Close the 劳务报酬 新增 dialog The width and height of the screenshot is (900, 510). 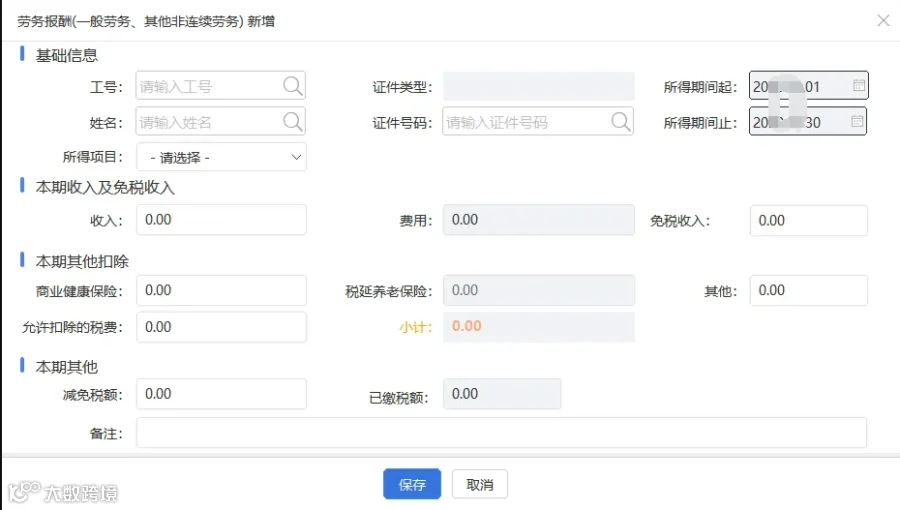tap(883, 21)
